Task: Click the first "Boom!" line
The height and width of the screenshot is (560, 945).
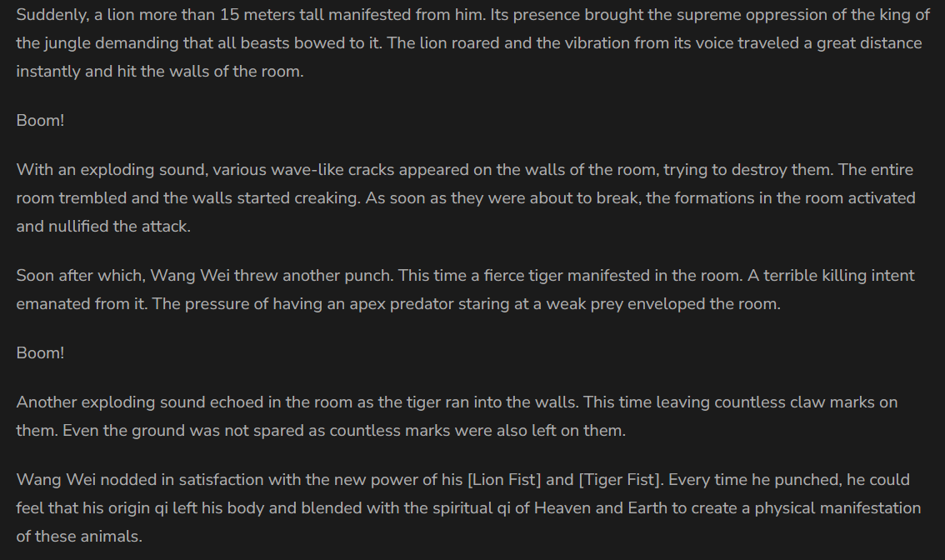Action: click(40, 121)
